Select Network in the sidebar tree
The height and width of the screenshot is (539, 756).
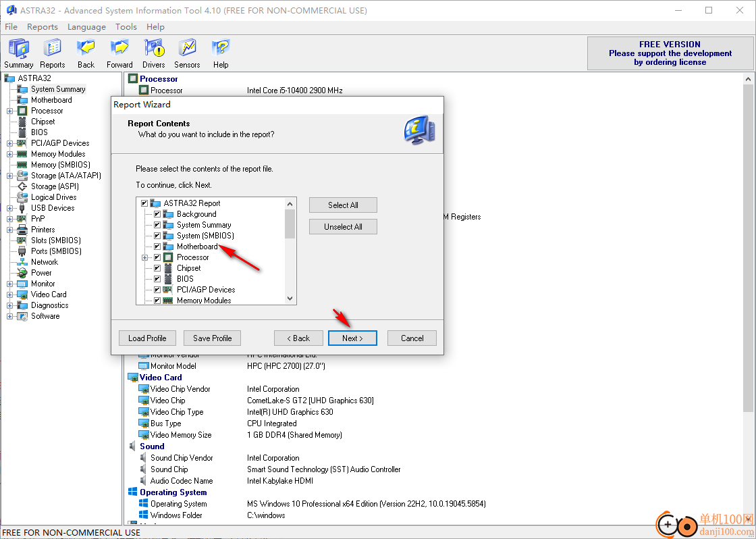45,262
